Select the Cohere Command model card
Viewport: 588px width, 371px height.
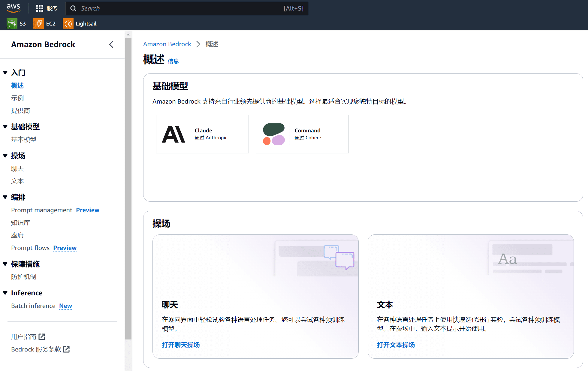click(302, 134)
